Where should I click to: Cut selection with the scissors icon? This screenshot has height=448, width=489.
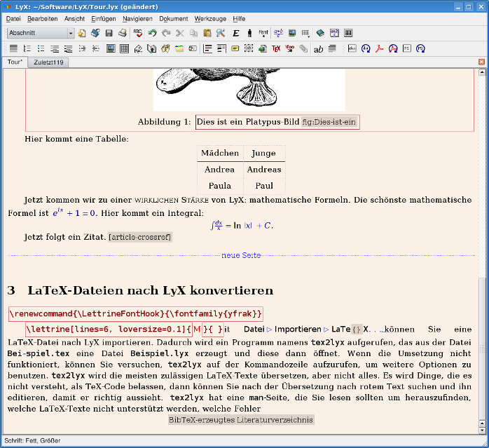pyautogui.click(x=179, y=33)
